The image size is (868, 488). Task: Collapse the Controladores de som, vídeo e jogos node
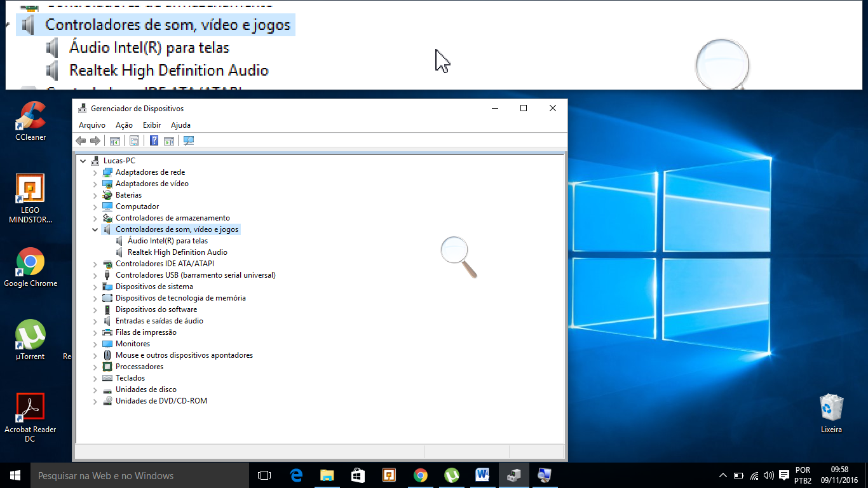(95, 229)
